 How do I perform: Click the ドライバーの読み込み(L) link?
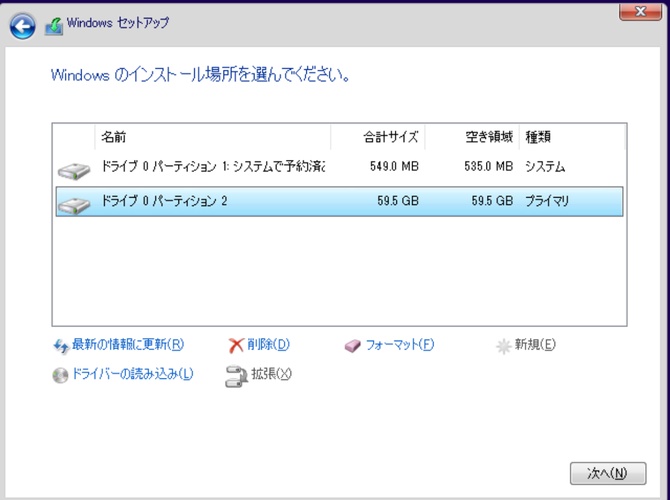point(132,376)
